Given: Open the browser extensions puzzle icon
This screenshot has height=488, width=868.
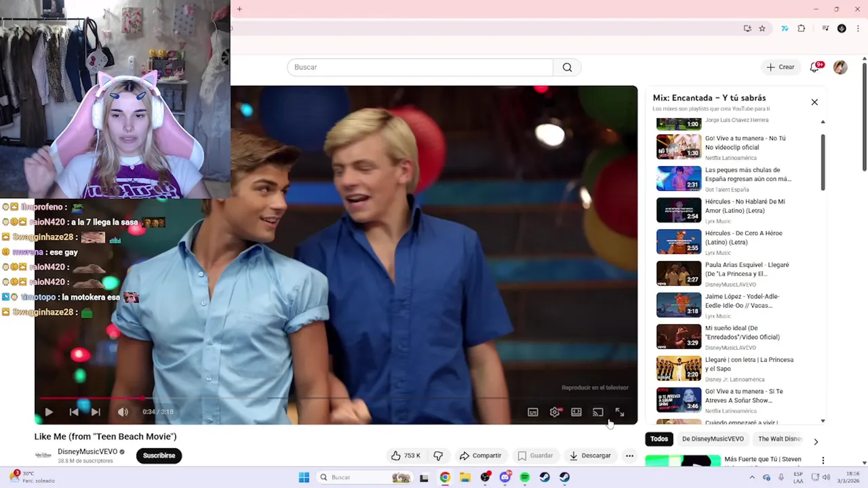Looking at the screenshot, I should [x=802, y=28].
